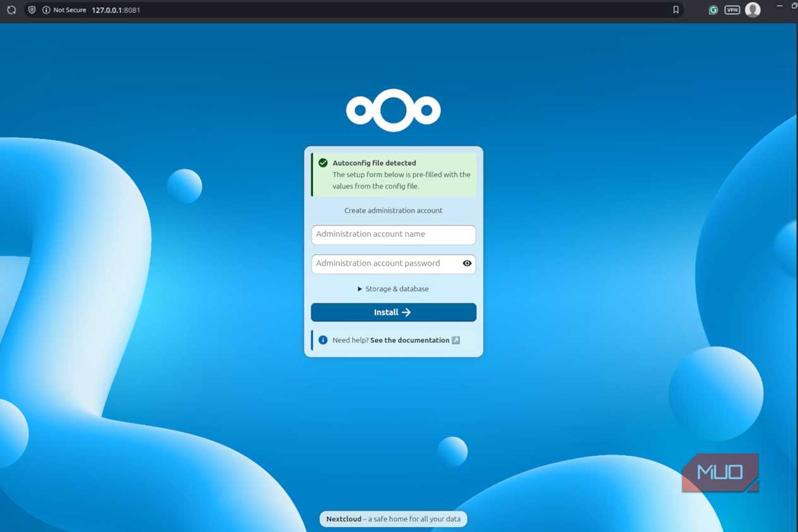This screenshot has width=798, height=532.
Task: Click the external link icon after documentation
Action: pyautogui.click(x=456, y=340)
